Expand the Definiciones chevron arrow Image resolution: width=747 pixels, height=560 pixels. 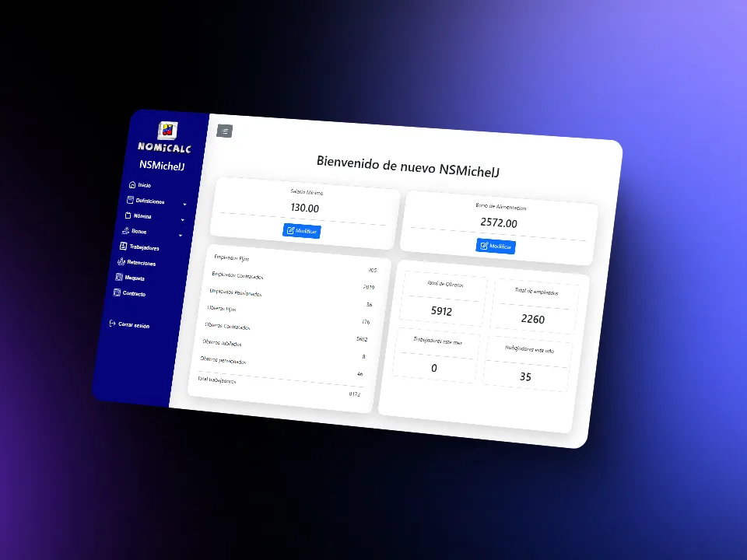point(185,205)
